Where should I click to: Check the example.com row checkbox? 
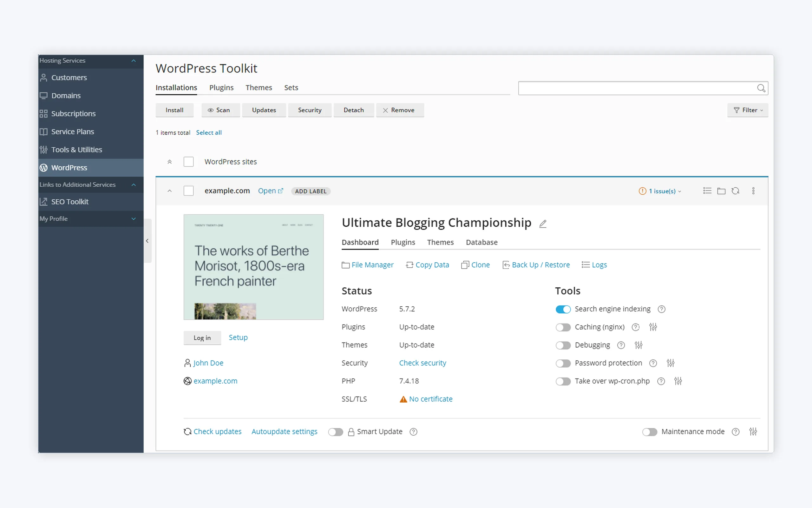click(189, 191)
